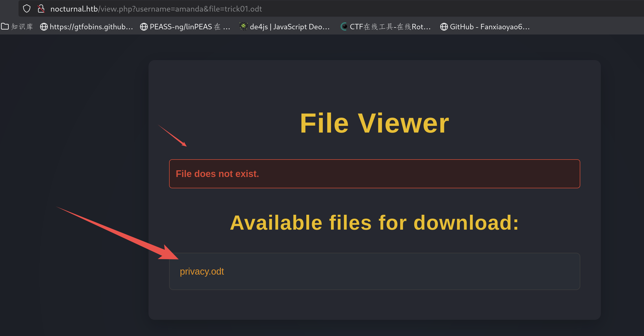Click the globe icon of gtfobins bookmark
The image size is (644, 336).
[x=44, y=27]
